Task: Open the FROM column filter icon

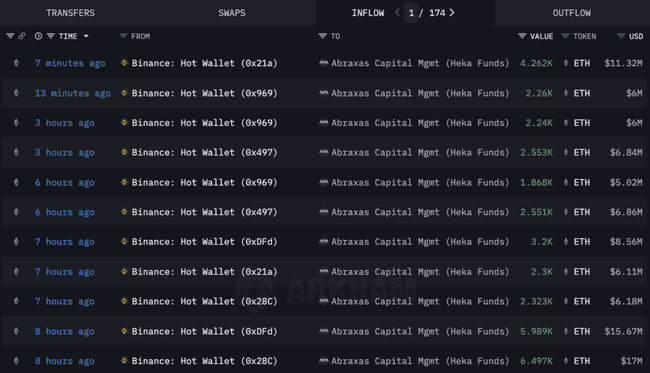Action: [x=123, y=36]
